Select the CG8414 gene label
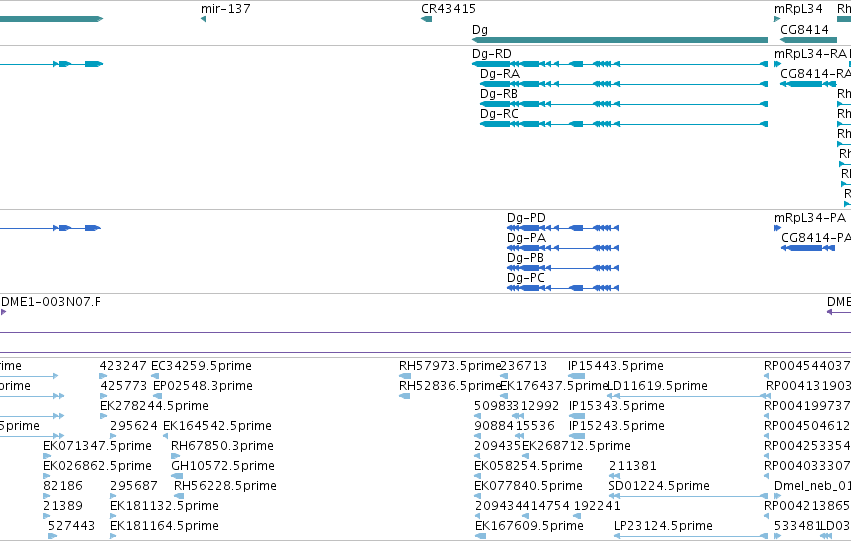The height and width of the screenshot is (541, 851). tap(804, 29)
